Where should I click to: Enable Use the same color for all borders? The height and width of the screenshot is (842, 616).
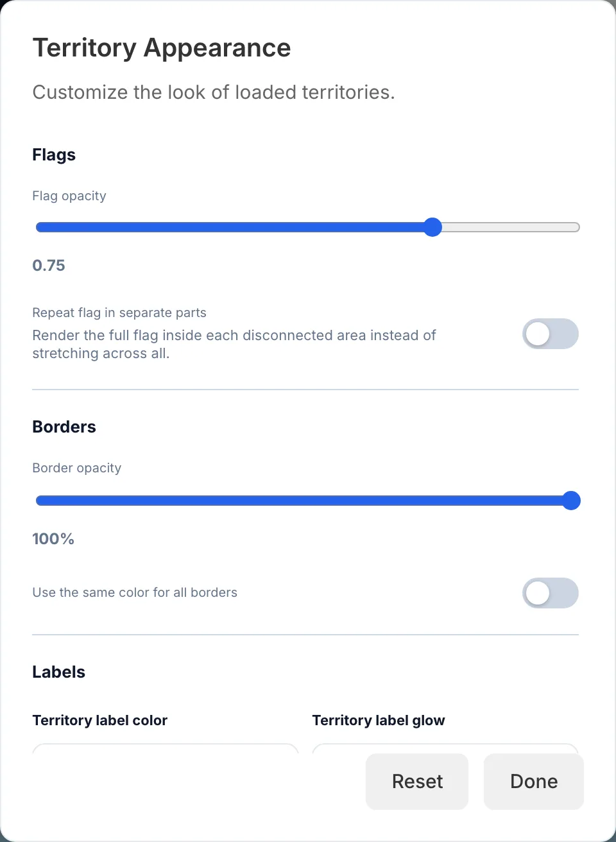click(551, 593)
